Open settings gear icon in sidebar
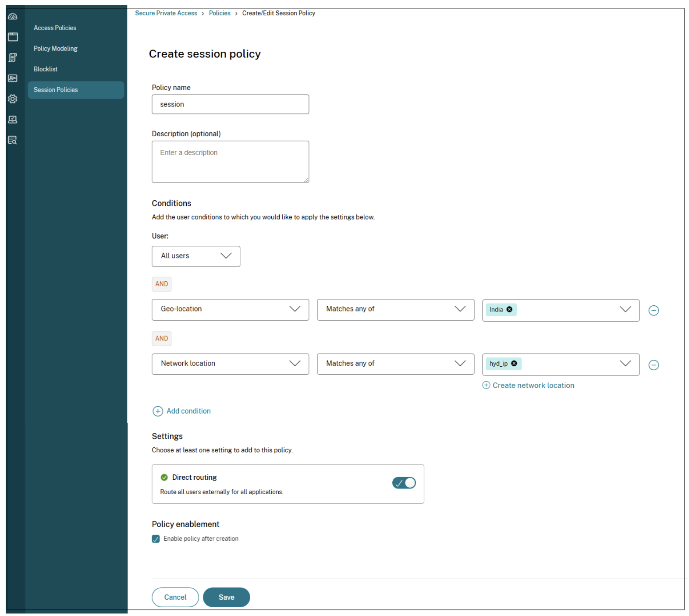 click(13, 99)
